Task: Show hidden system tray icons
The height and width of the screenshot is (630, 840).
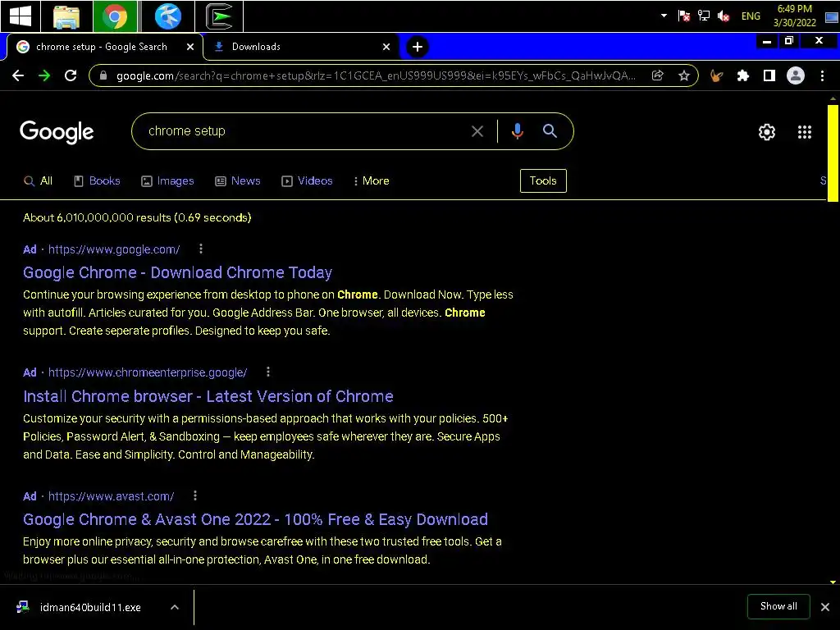Action: [x=664, y=16]
